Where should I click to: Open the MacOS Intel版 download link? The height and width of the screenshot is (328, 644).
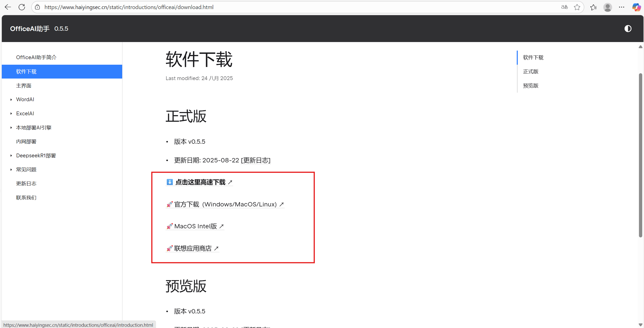(x=195, y=226)
